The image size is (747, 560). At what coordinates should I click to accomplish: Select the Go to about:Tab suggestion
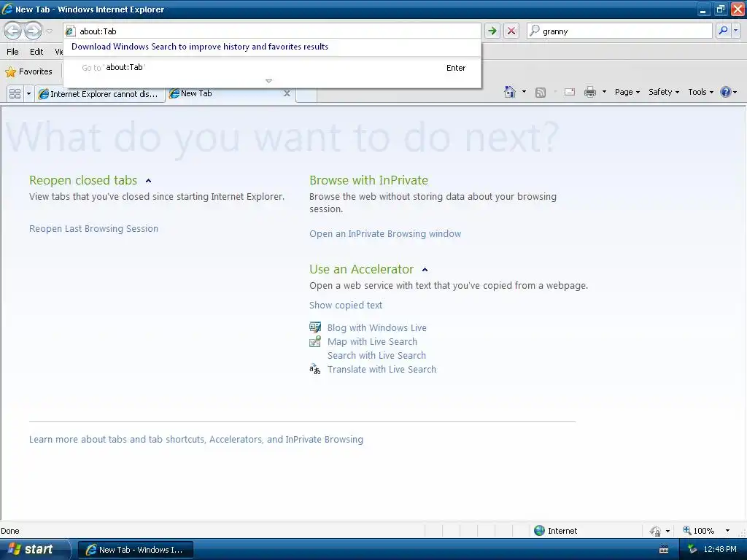(x=272, y=68)
